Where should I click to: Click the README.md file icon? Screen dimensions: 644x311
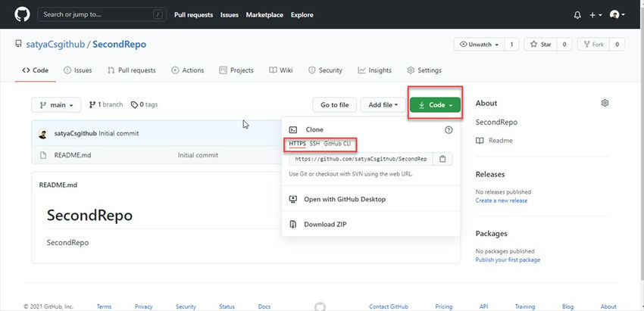pyautogui.click(x=43, y=155)
